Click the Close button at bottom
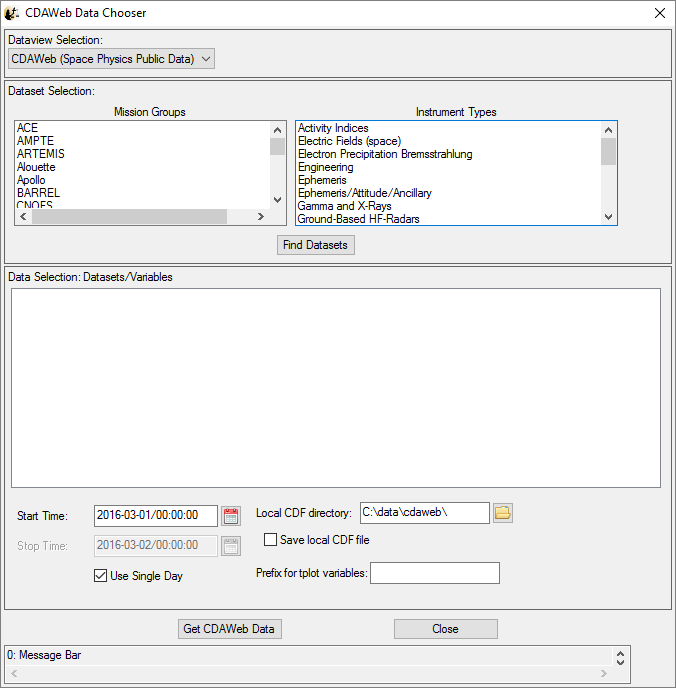 point(445,629)
